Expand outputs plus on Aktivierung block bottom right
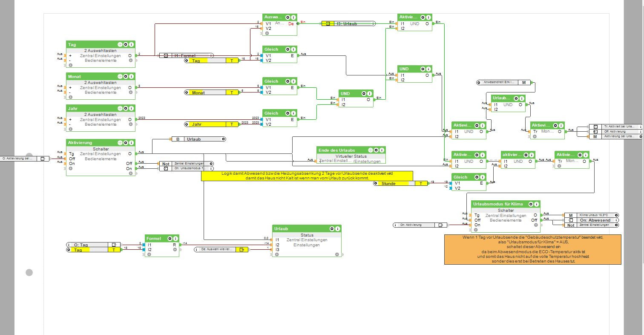The height and width of the screenshot is (335, 644). point(131,173)
